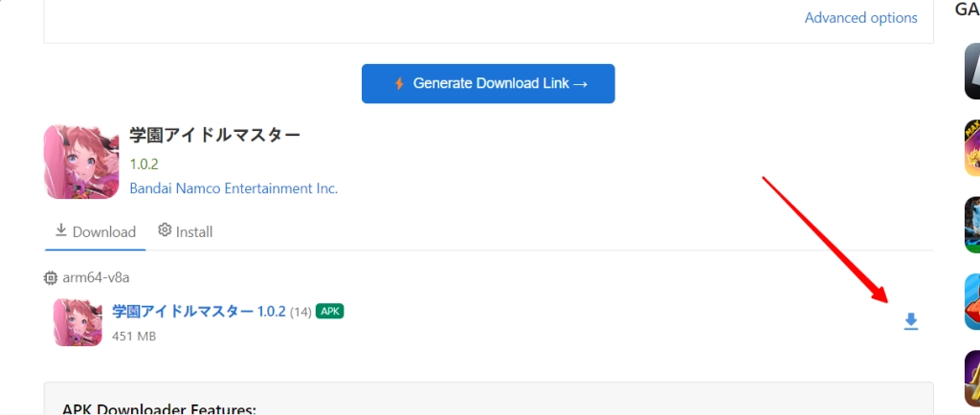Open the fourth sidebar game icon
The image size is (980, 415).
click(x=971, y=302)
